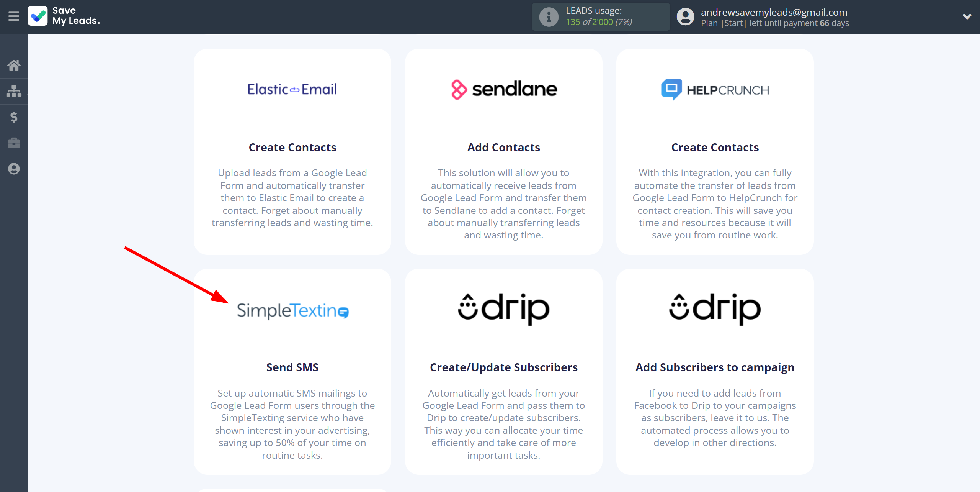Open billing dollar sign icon
Screen dimensions: 980x492
[14, 117]
